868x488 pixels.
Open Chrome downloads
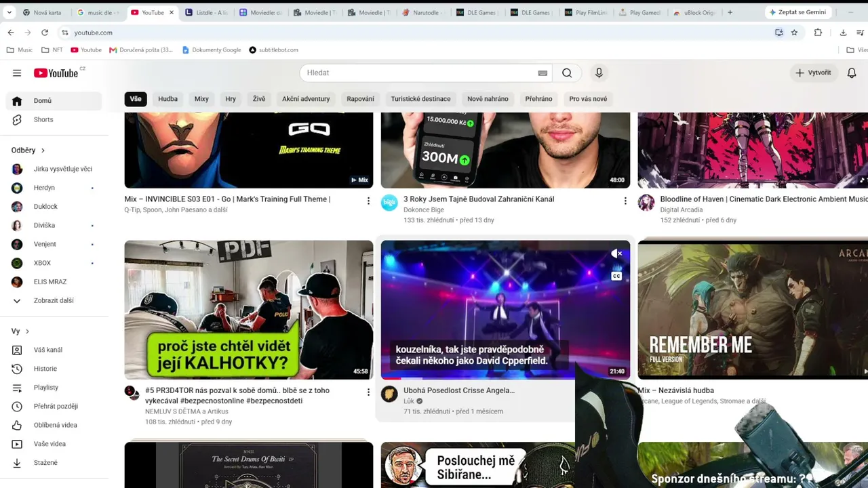(x=843, y=33)
